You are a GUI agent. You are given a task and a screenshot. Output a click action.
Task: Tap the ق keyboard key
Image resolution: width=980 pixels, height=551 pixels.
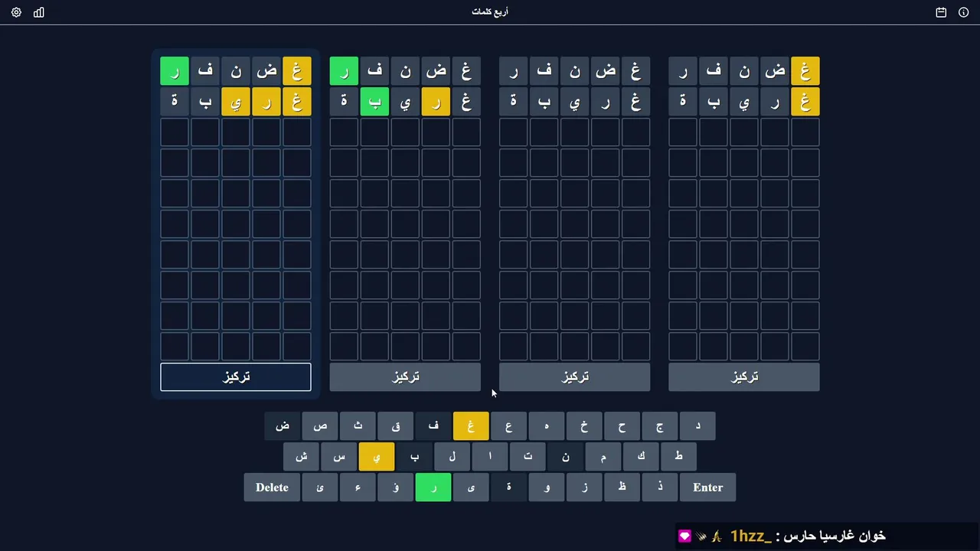[396, 426]
